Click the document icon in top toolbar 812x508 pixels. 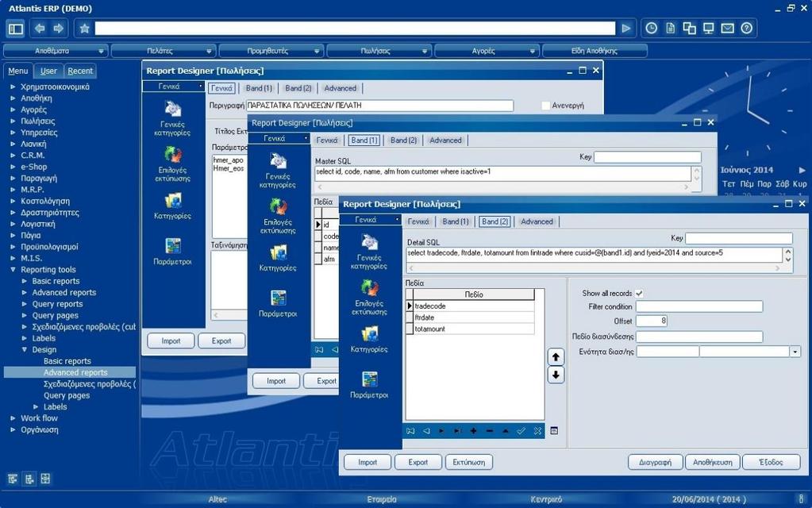(x=670, y=29)
